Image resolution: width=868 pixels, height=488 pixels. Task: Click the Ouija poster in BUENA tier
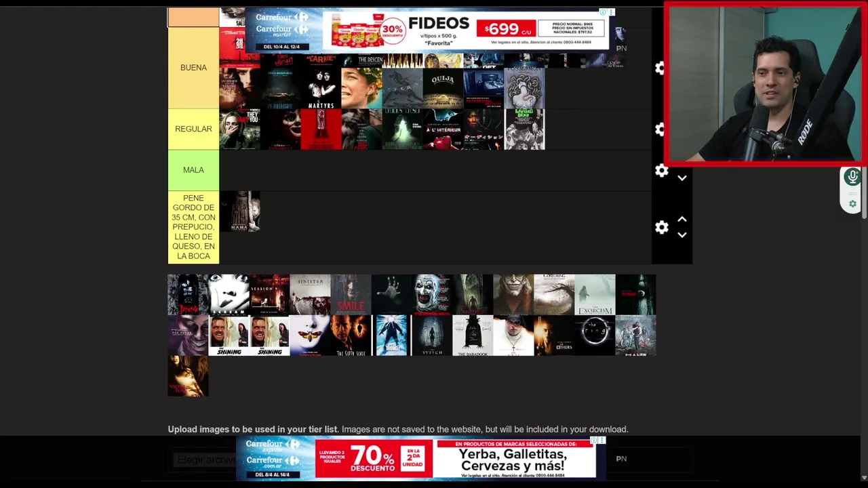pos(443,88)
